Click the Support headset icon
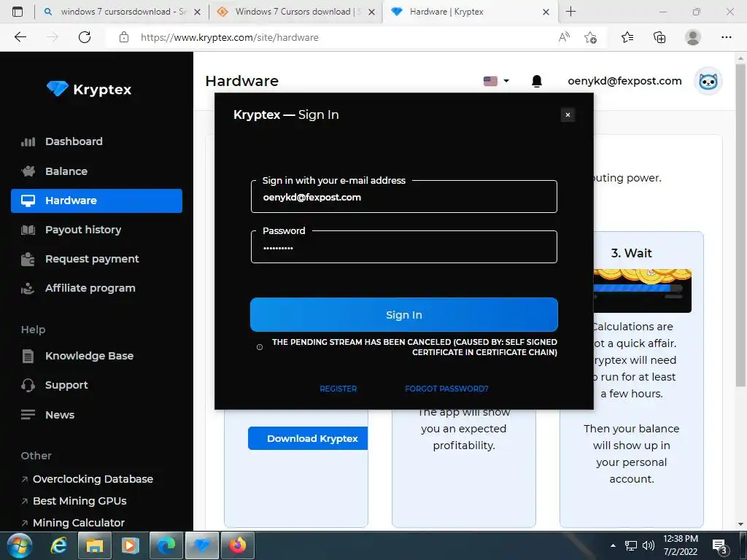The image size is (747, 560). [28, 385]
